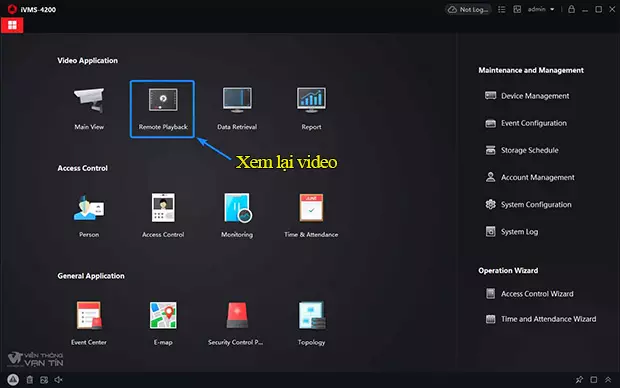
Task: Open the E-map icon
Action: (163, 315)
